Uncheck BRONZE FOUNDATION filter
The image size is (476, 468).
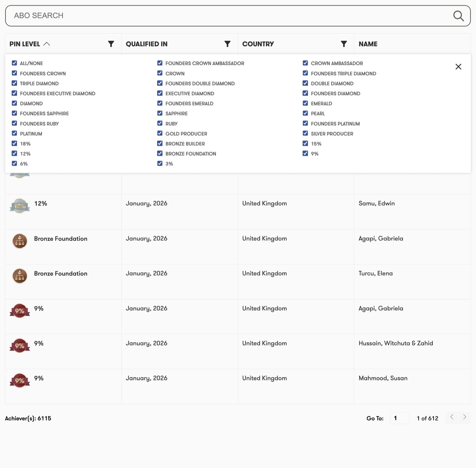160,154
